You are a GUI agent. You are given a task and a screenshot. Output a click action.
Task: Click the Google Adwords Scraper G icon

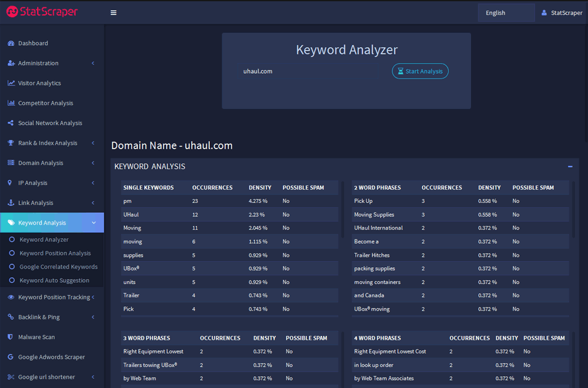tap(11, 357)
